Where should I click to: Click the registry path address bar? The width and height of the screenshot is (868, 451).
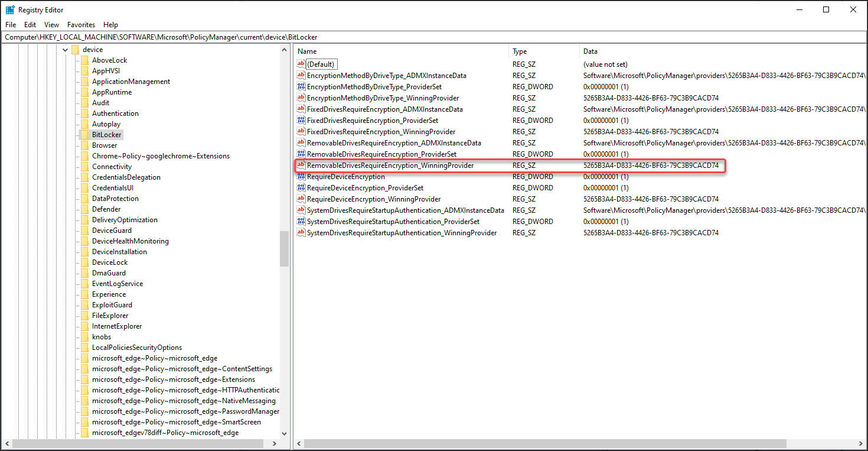click(x=433, y=37)
